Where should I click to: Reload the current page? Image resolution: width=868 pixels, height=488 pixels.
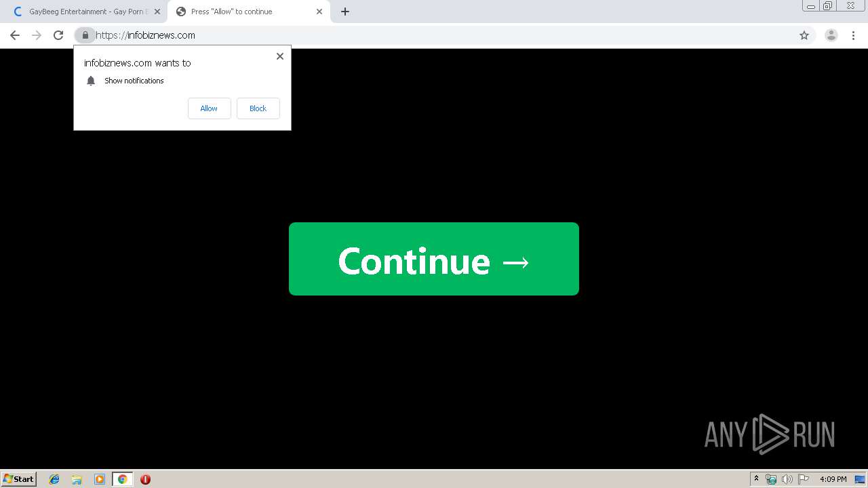point(58,35)
